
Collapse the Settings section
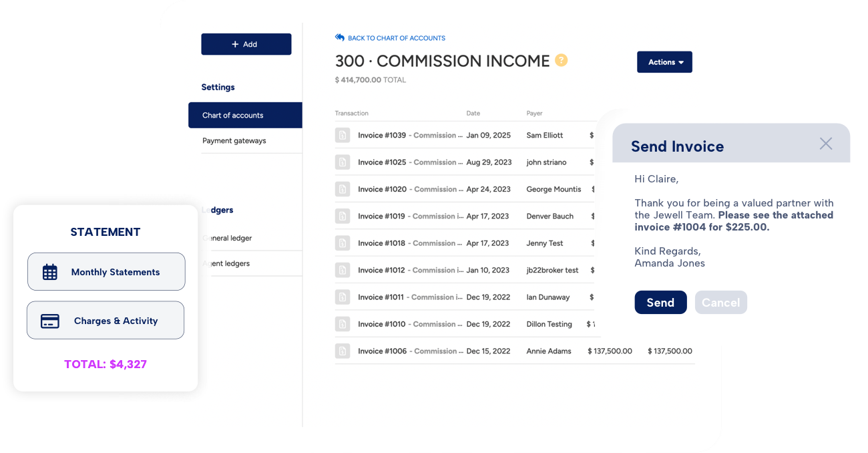coord(218,87)
